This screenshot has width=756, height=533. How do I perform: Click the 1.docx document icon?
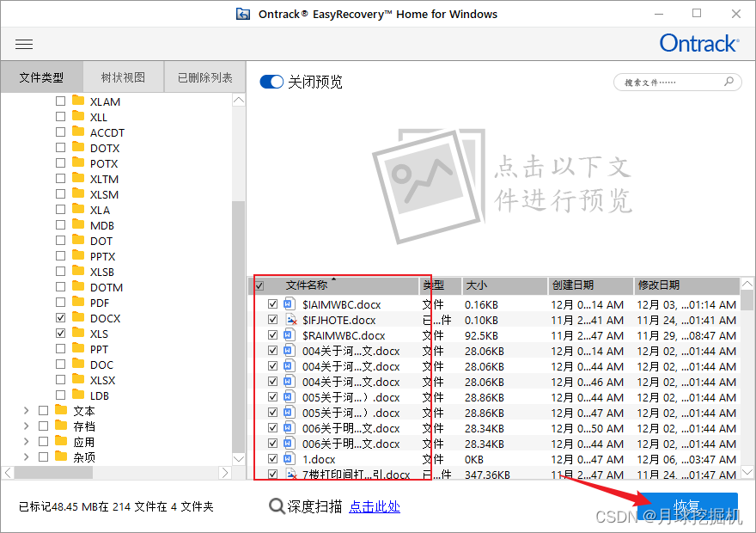point(290,459)
